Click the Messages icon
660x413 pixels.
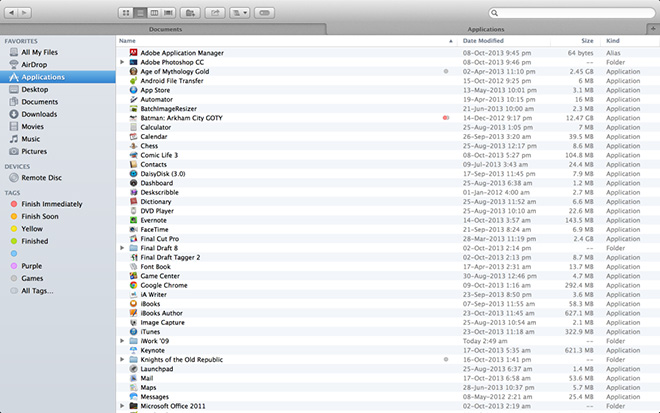coord(133,397)
